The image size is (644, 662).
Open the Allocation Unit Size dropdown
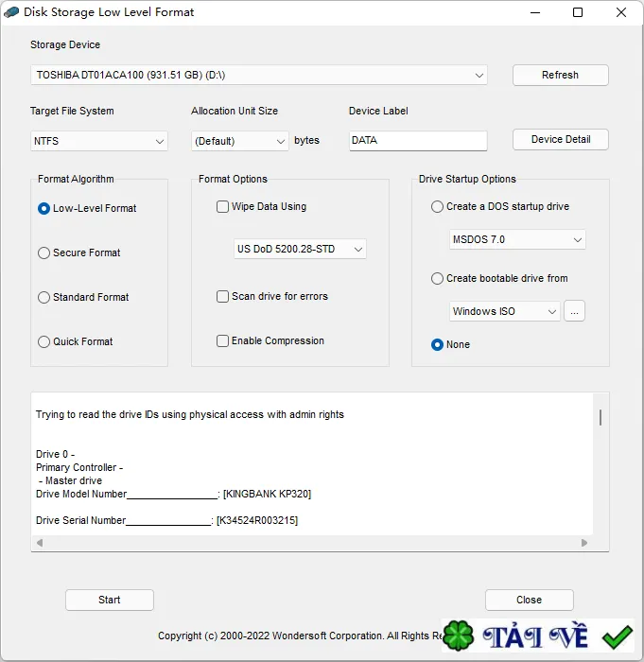click(240, 141)
